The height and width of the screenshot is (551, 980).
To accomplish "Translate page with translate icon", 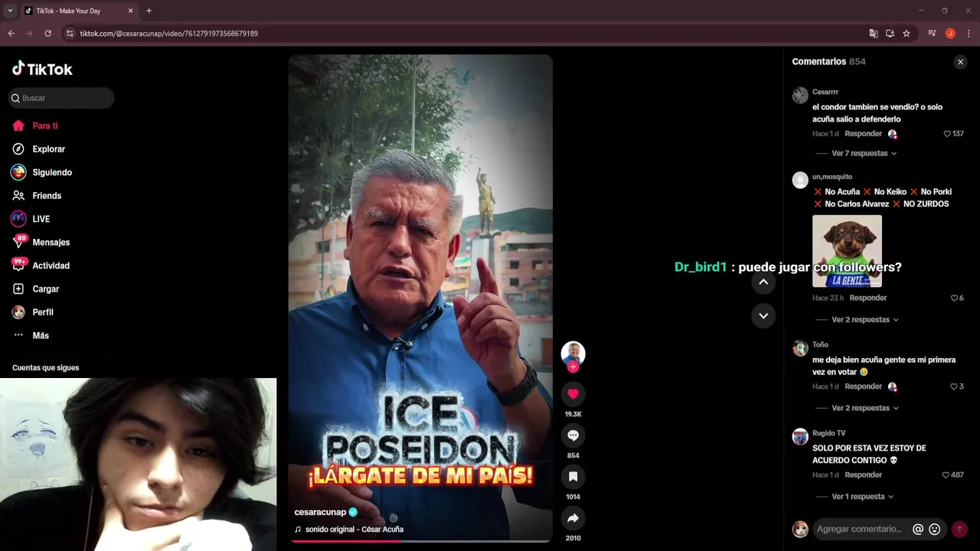I will pos(874,34).
